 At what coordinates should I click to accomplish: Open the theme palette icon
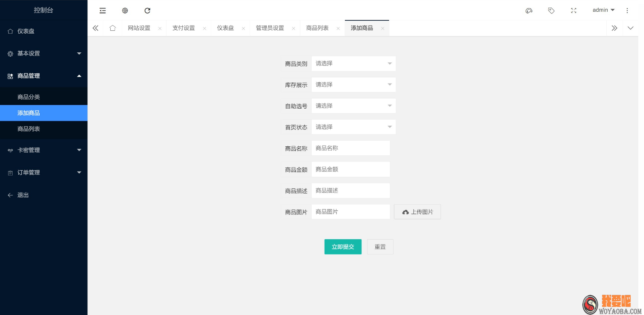(x=529, y=11)
